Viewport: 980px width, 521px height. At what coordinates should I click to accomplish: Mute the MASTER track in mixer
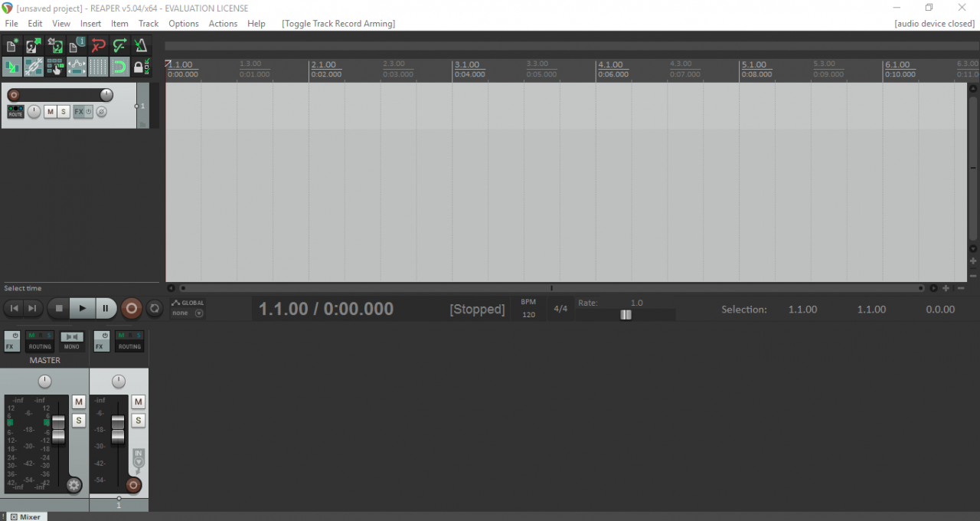(x=78, y=402)
